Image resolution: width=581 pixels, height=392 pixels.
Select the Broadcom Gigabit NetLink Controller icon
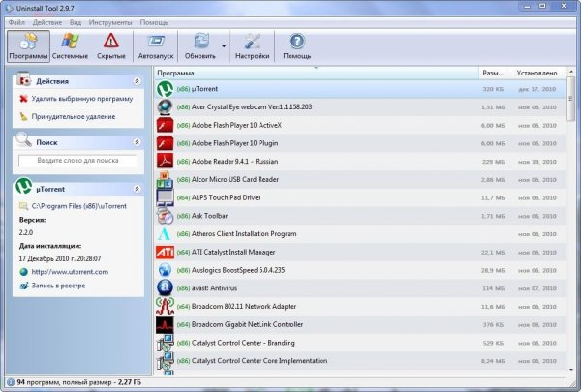pyautogui.click(x=165, y=324)
